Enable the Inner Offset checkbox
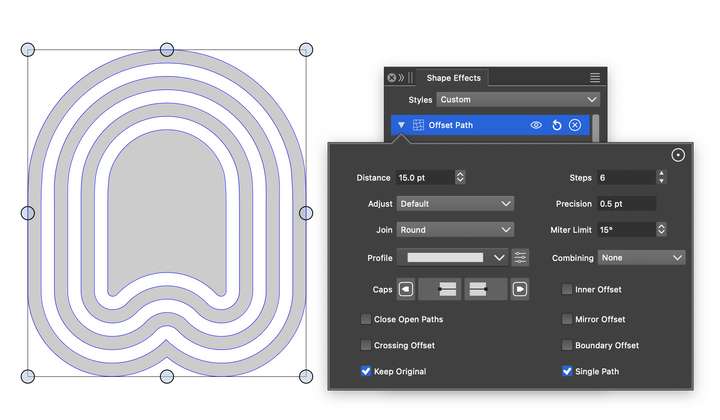720x420 pixels. 567,289
